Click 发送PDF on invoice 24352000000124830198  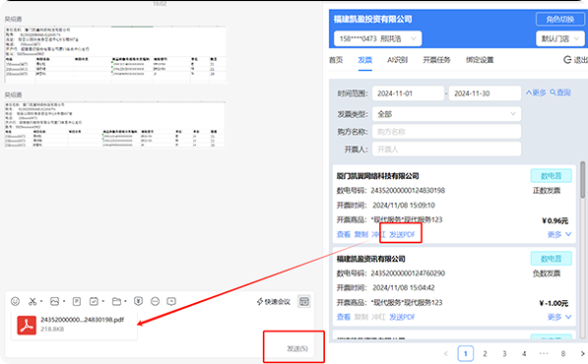pos(403,234)
